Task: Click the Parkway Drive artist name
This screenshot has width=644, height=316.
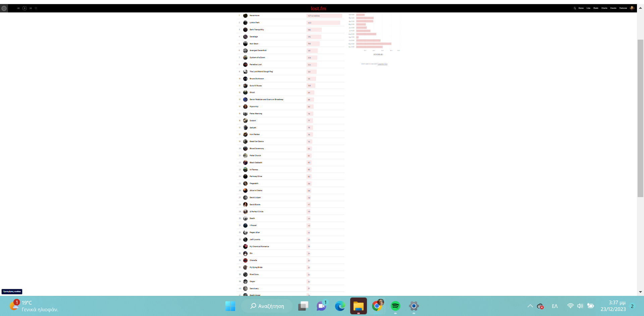Action: click(x=256, y=176)
